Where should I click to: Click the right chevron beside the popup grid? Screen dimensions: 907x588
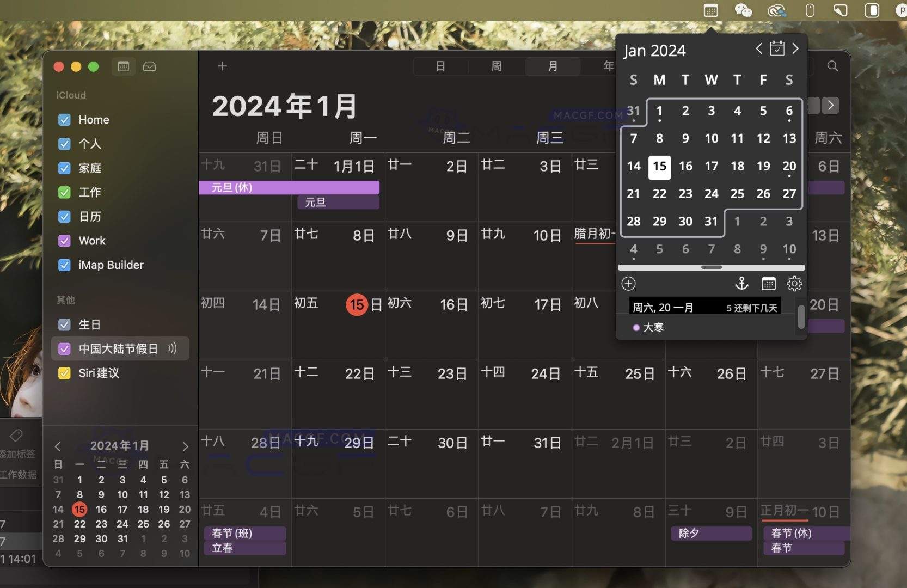point(831,105)
